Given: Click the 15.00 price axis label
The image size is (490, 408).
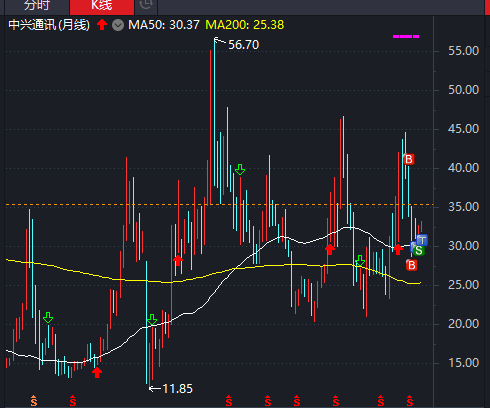Looking at the screenshot, I should (x=463, y=363).
